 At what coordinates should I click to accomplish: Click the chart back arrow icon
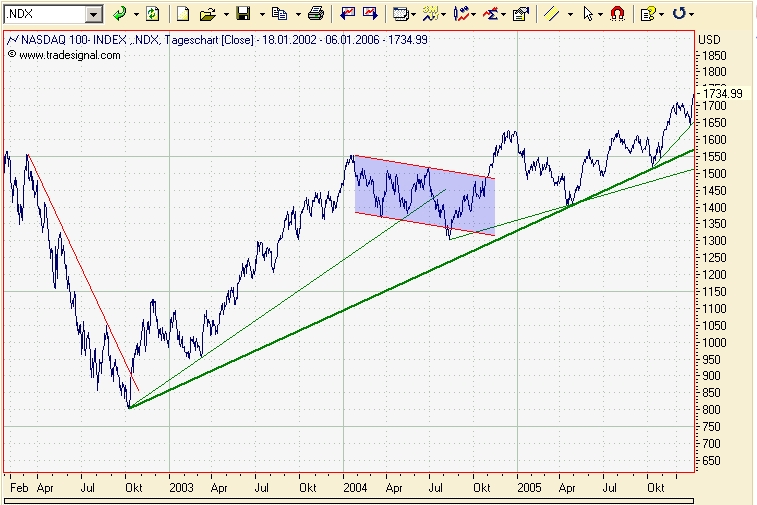coord(347,14)
